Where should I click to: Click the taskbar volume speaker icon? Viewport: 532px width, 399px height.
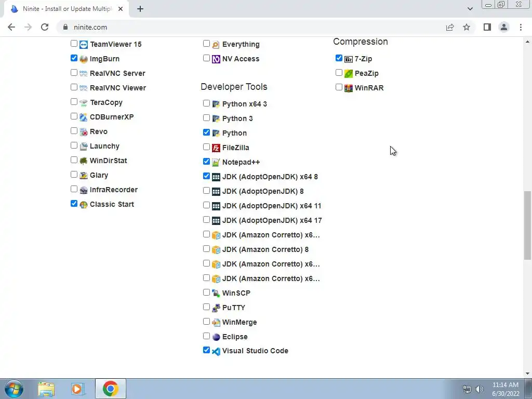[x=480, y=389]
